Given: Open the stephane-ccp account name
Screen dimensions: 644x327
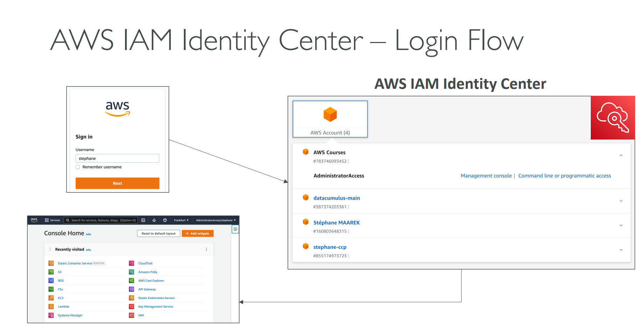Looking at the screenshot, I should (330, 247).
